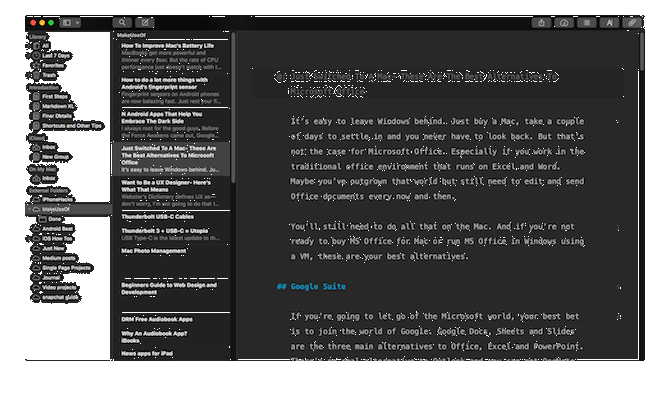
Task: Select the Thunderbolt USB-C Cables sheet
Action: (171, 217)
